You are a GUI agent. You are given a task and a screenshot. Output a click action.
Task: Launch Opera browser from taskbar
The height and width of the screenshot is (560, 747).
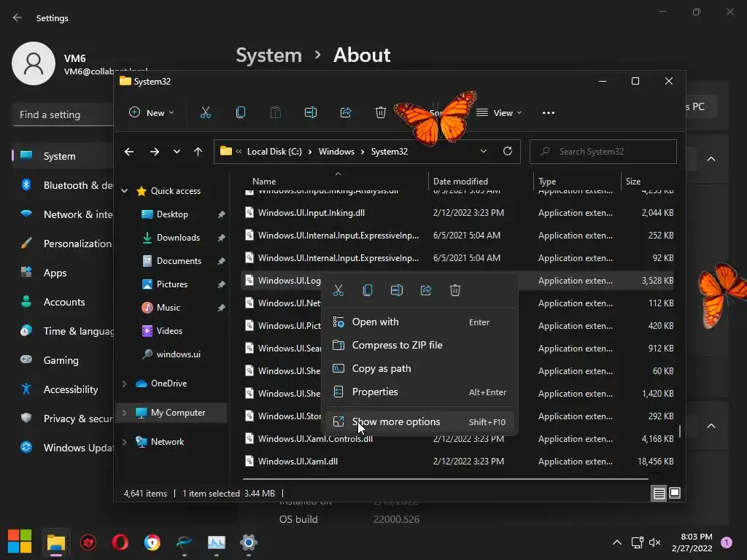pos(120,542)
